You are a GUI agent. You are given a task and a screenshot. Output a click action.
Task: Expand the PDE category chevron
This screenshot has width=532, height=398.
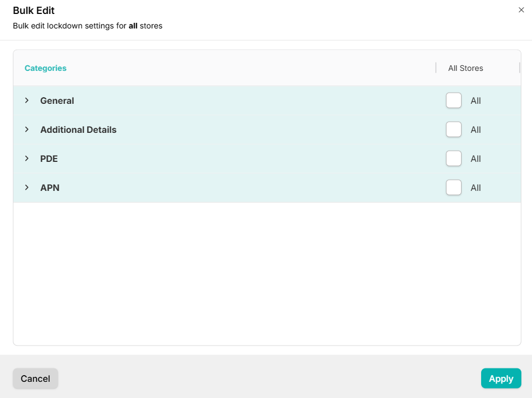(x=26, y=159)
